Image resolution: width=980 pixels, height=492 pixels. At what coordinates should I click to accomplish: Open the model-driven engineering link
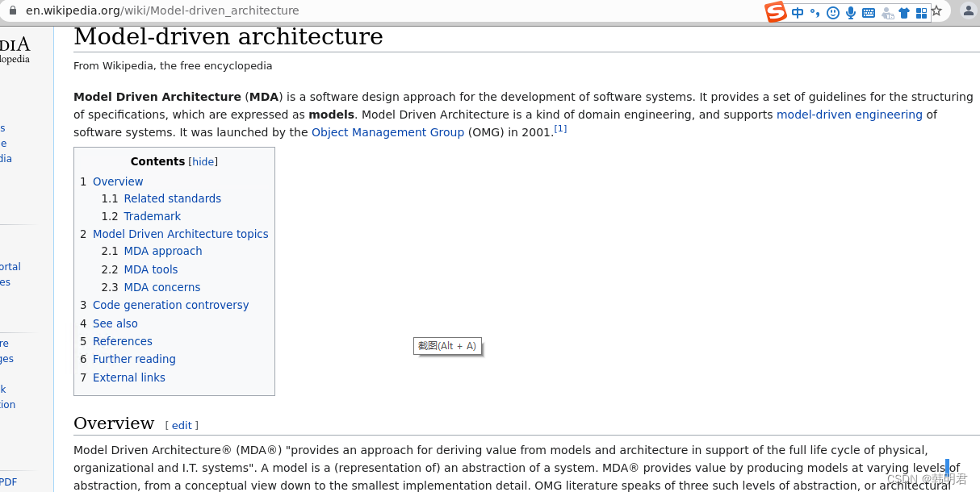point(849,115)
